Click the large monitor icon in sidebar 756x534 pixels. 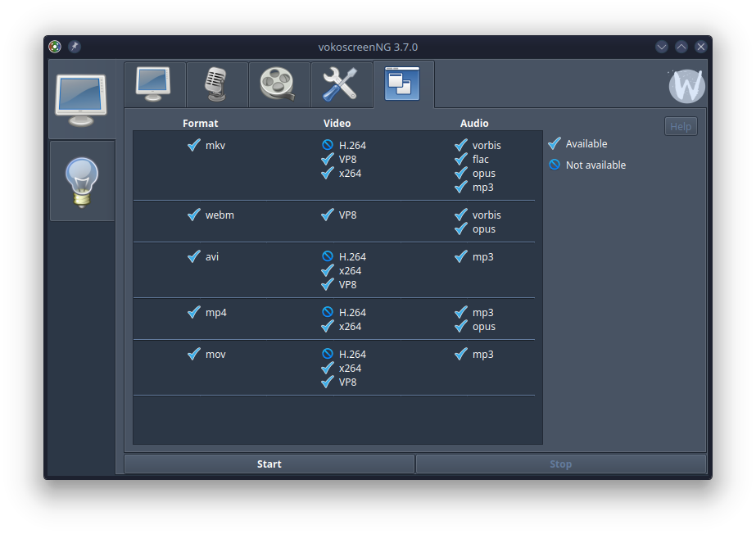click(81, 99)
